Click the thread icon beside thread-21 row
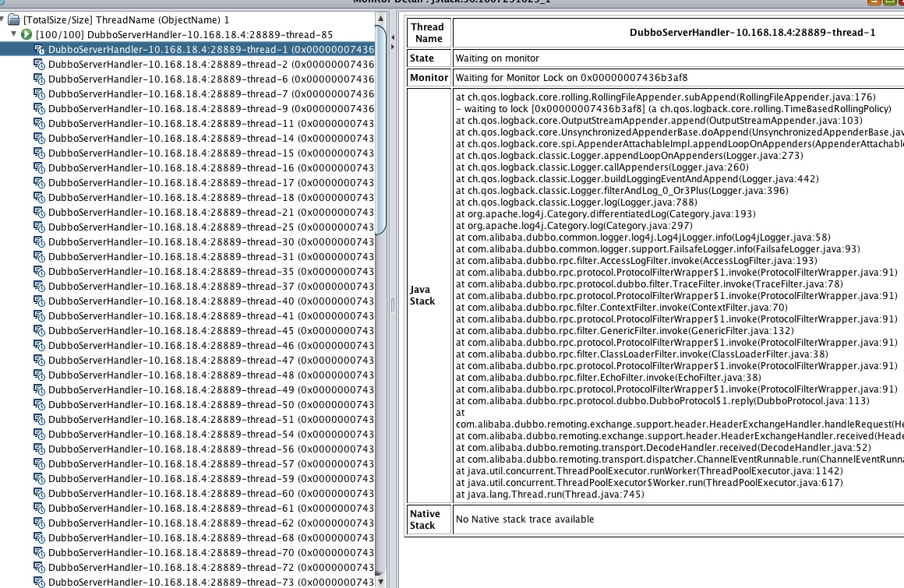The image size is (904, 588). tap(39, 212)
